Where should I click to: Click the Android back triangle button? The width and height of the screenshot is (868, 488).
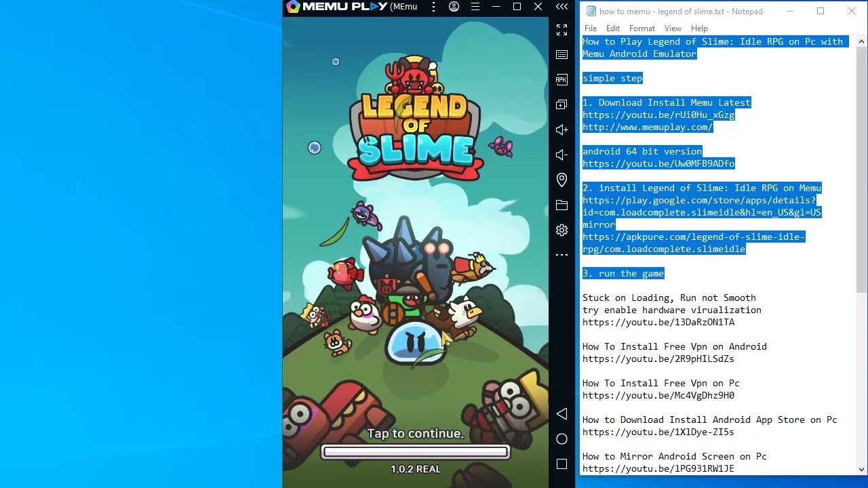pyautogui.click(x=561, y=413)
